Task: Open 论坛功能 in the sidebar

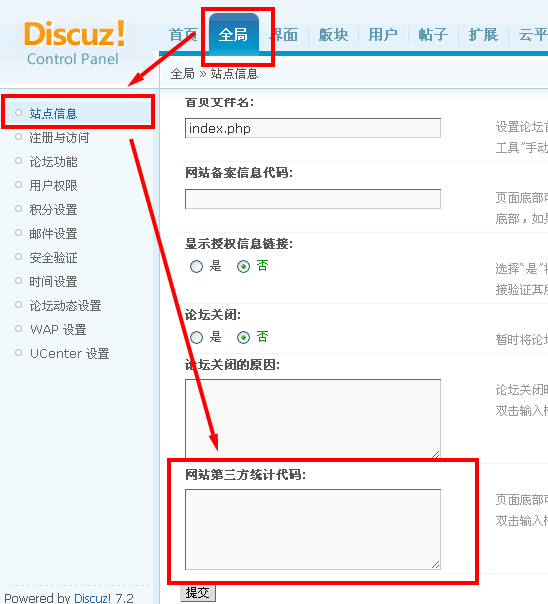Action: click(x=54, y=161)
